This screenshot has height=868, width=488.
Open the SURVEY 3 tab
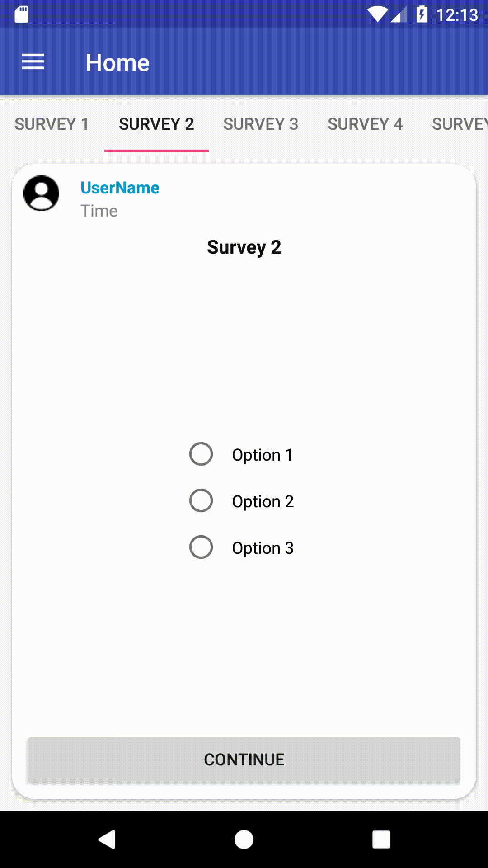261,123
